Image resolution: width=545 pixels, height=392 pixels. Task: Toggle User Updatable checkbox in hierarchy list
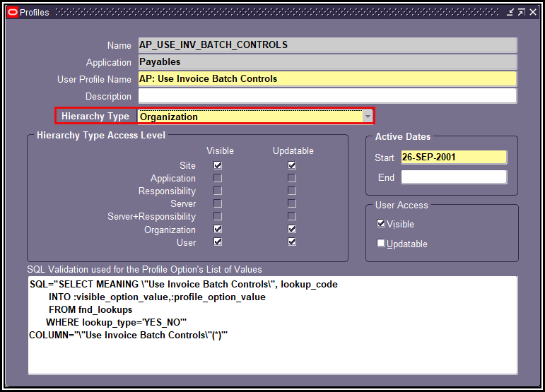click(x=292, y=242)
